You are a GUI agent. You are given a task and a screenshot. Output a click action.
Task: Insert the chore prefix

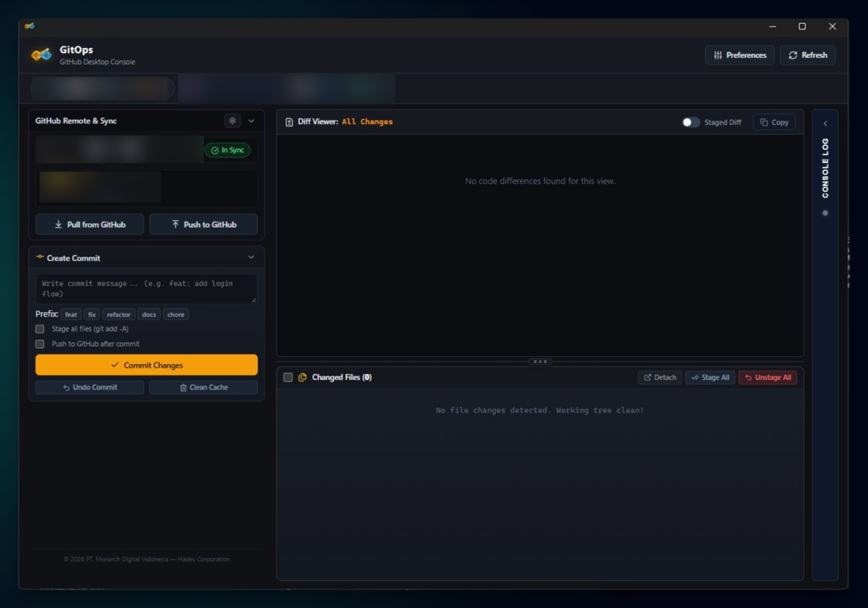175,314
